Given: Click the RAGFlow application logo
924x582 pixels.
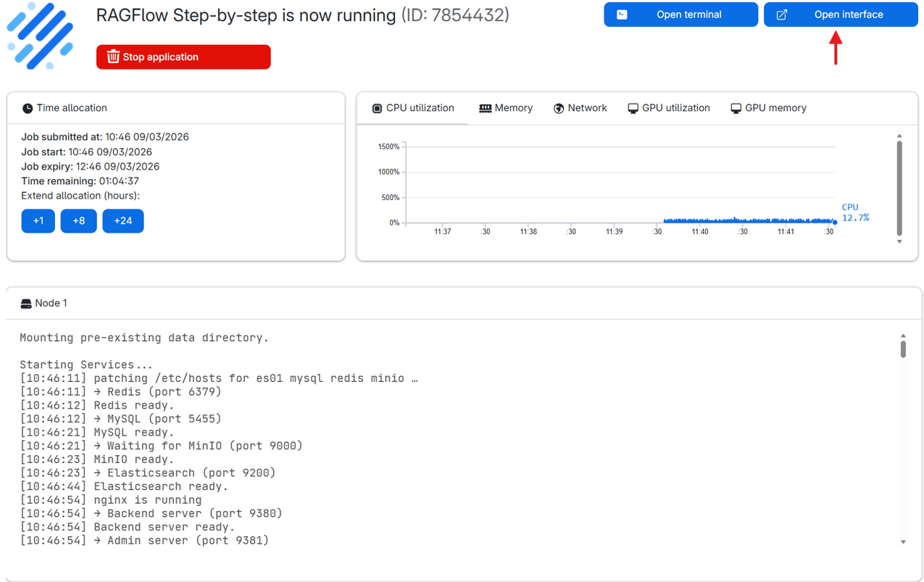Looking at the screenshot, I should (x=41, y=36).
